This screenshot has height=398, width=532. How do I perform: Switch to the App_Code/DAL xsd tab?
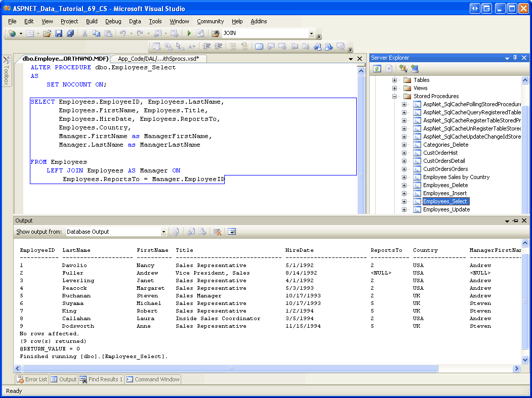pyautogui.click(x=158, y=59)
